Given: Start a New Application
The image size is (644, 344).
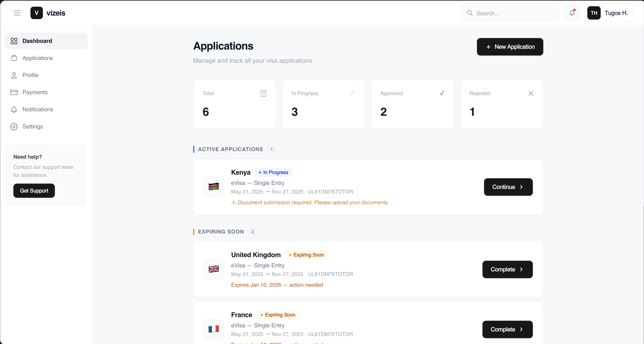Looking at the screenshot, I should (x=510, y=47).
